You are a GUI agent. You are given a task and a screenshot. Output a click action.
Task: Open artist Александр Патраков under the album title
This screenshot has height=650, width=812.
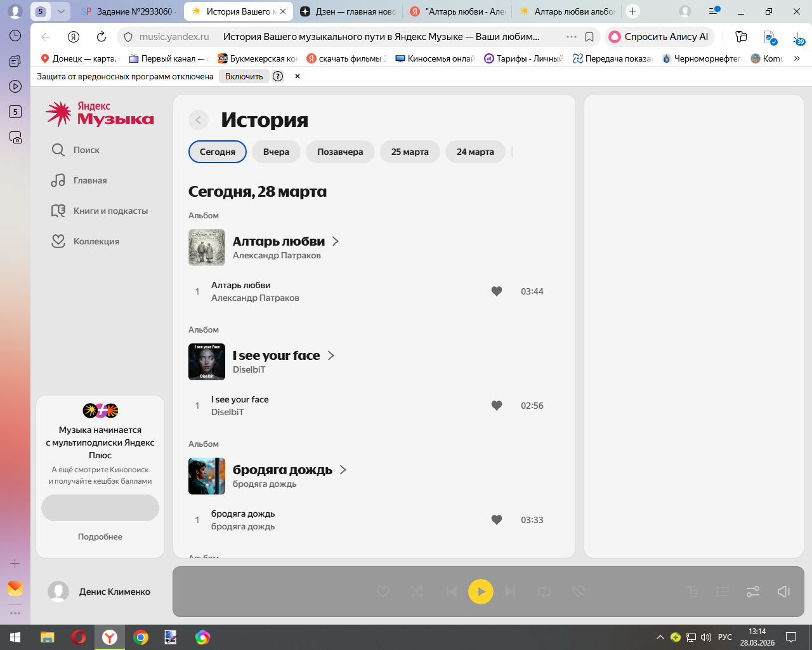coord(277,255)
